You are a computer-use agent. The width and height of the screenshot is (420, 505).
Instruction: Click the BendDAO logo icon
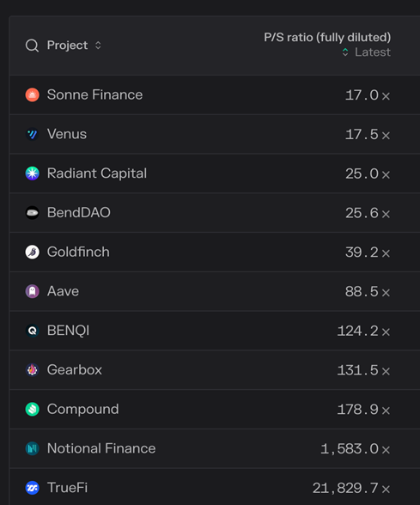click(x=33, y=213)
